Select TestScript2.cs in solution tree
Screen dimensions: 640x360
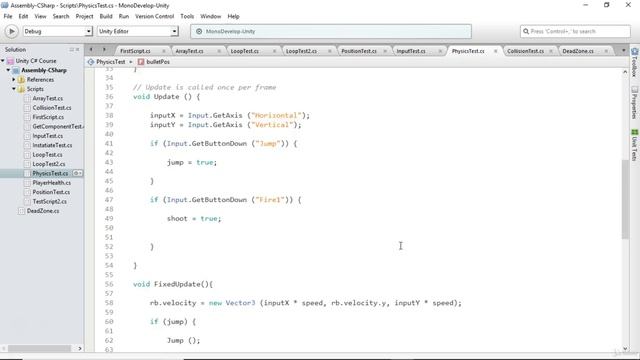tap(49, 202)
